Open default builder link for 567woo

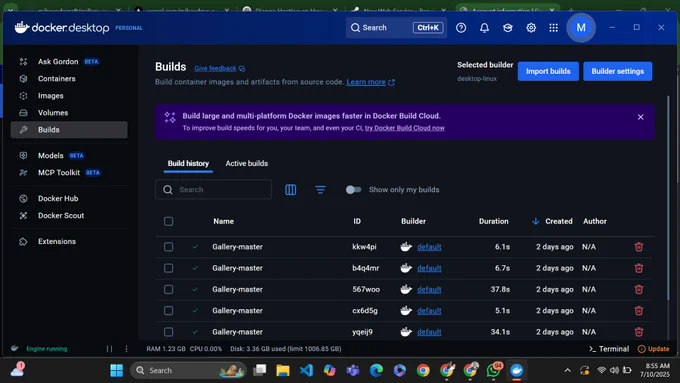pos(429,289)
